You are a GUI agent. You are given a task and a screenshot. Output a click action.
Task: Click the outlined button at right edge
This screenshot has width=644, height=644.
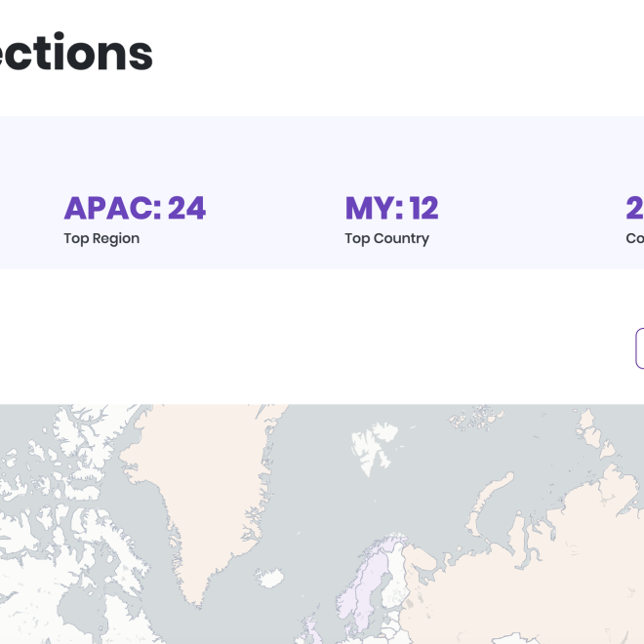[639, 348]
